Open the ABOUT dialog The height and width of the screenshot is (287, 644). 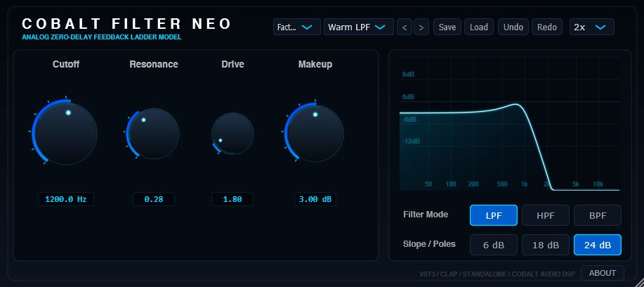(x=603, y=273)
